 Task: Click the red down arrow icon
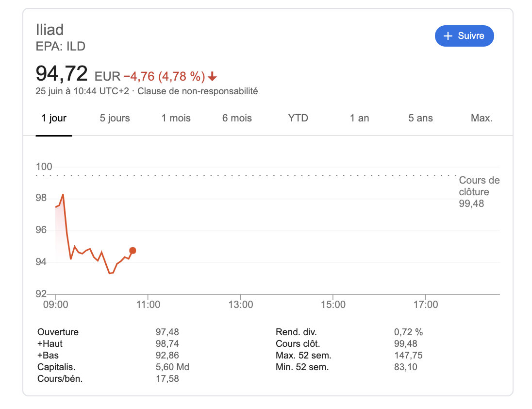(212, 77)
